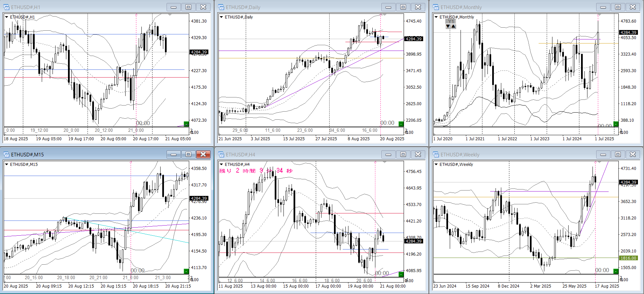The image size is (644, 294).
Task: Toggle the Y1 button on Monthly chart
Action: [x=450, y=22]
